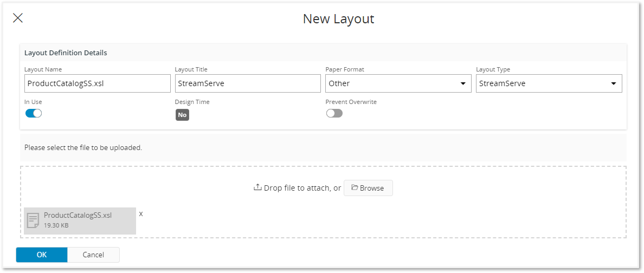The image size is (644, 273).
Task: Expand the Layout Type dropdown
Action: (549, 83)
